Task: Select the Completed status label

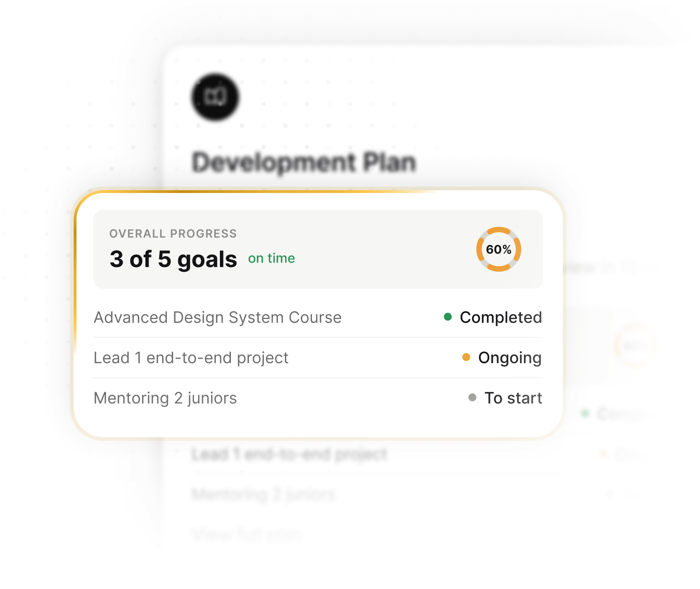Action: point(501,317)
